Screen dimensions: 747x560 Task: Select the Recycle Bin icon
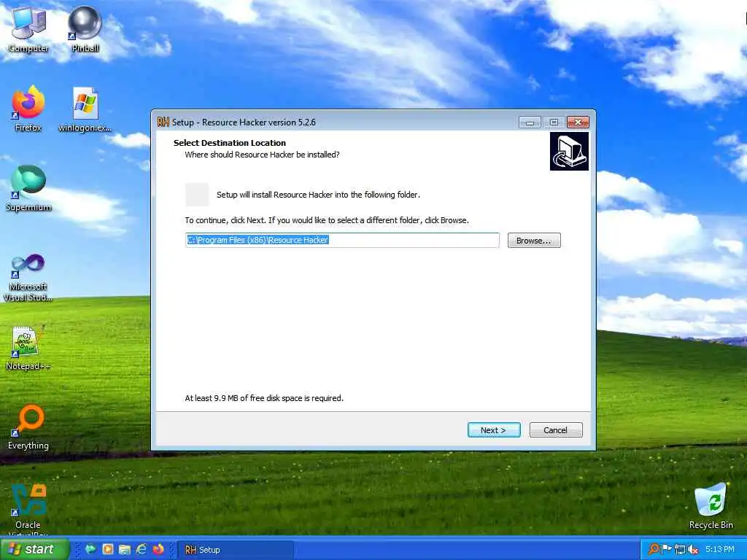coord(711,506)
